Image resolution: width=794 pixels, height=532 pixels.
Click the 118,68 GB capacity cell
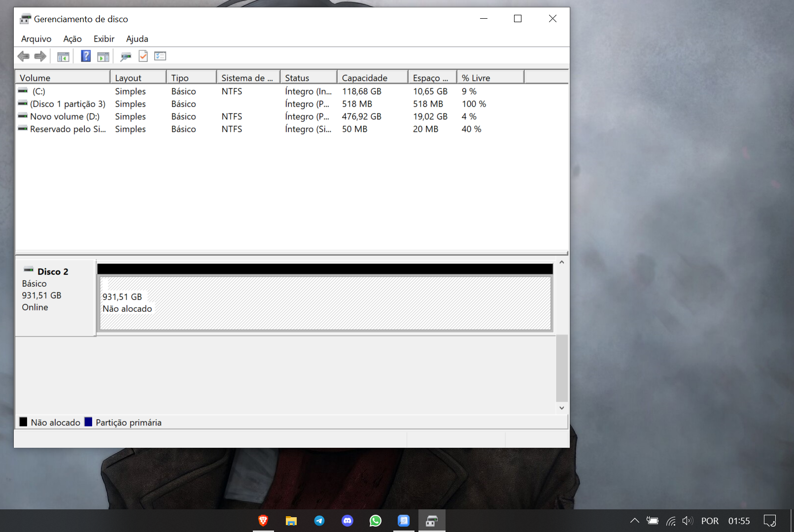(362, 91)
